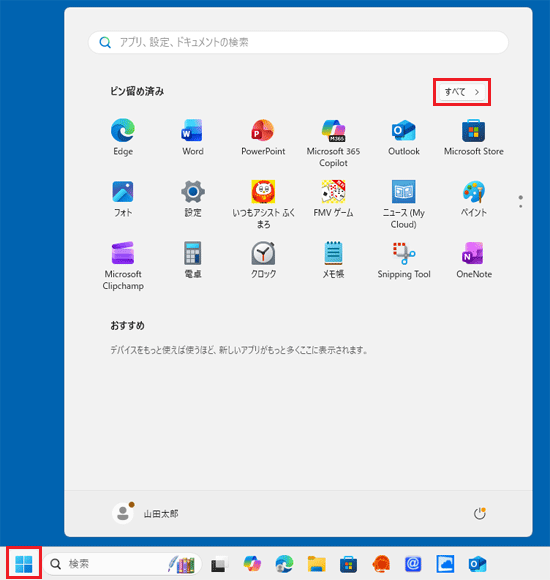
Task: Click the Windows Start button on the taskbar
Action: 24,564
